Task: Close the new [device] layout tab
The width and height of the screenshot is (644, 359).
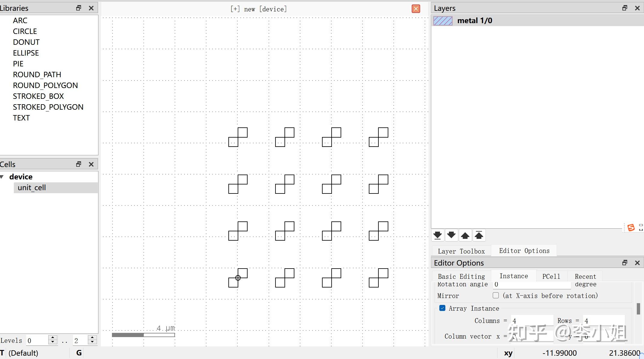Action: [416, 9]
